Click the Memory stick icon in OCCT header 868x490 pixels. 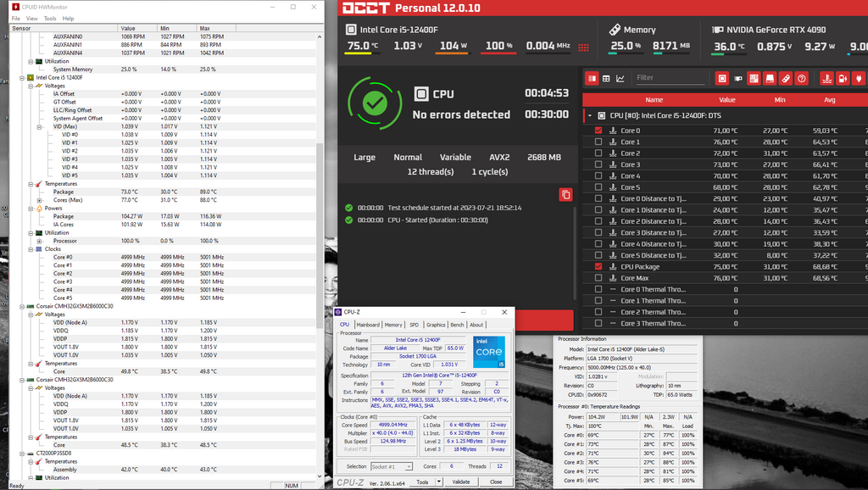615,30
